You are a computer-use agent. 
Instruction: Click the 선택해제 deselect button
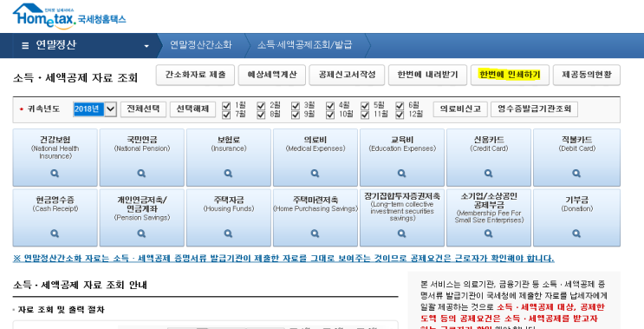pos(192,109)
